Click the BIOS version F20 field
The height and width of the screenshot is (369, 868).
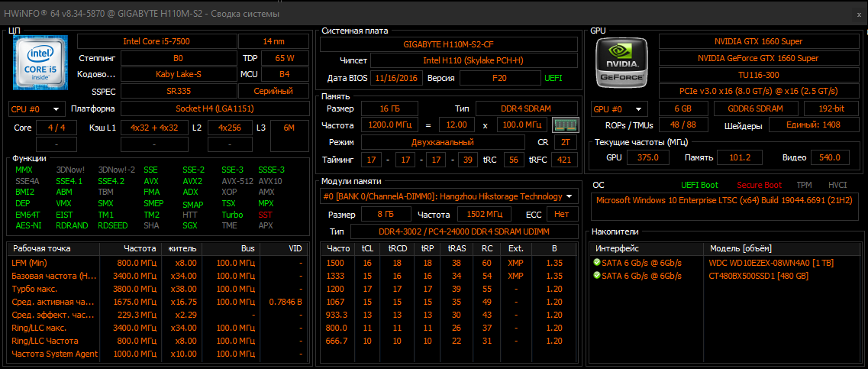(500, 78)
